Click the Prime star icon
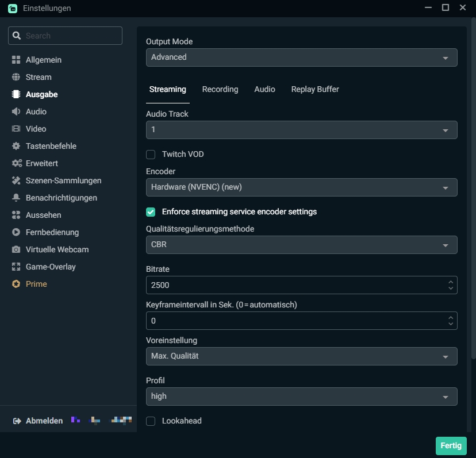This screenshot has width=476, height=458. click(16, 284)
